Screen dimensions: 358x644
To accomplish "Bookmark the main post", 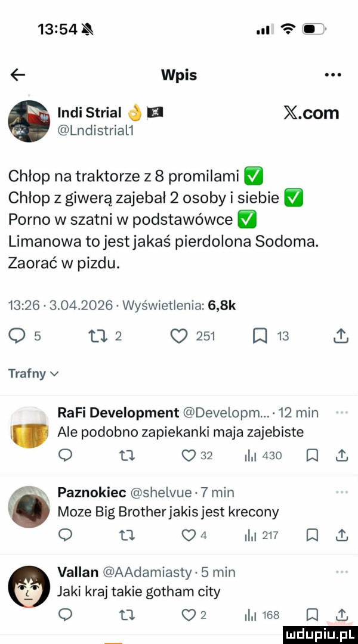I will pyautogui.click(x=259, y=336).
